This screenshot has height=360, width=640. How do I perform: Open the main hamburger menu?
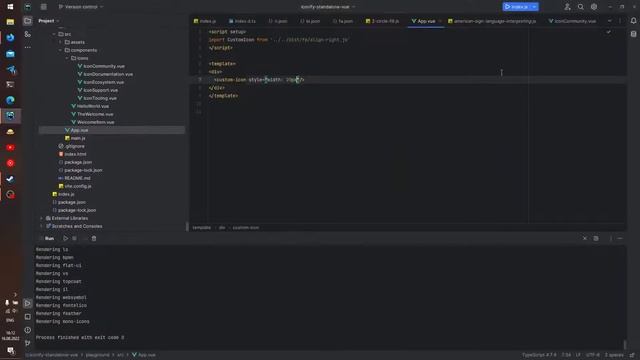pos(44,7)
